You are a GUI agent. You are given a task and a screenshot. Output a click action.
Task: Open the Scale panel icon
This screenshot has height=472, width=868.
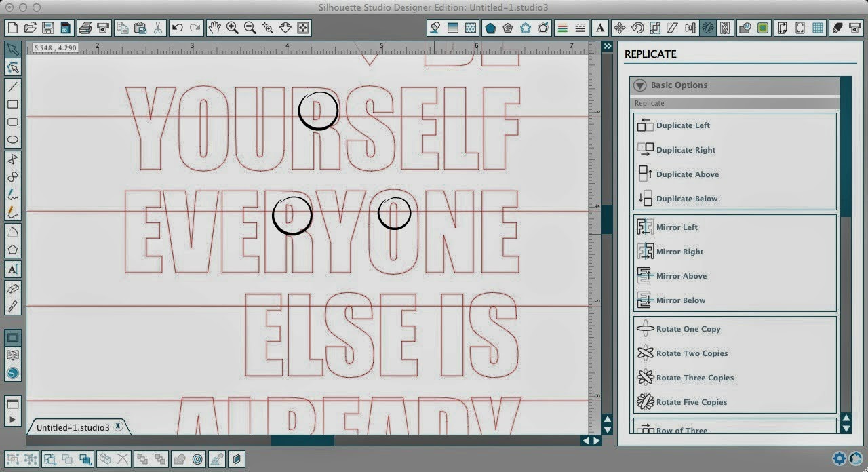654,28
